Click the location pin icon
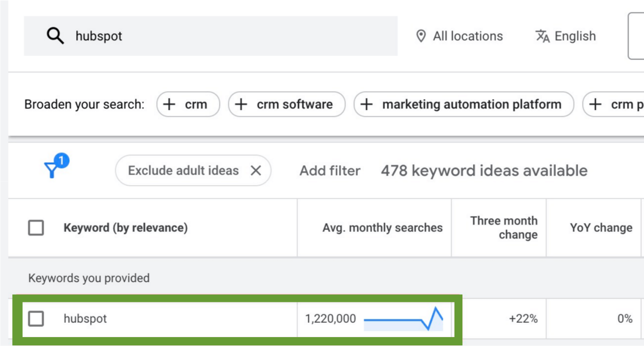The height and width of the screenshot is (348, 644). 421,36
